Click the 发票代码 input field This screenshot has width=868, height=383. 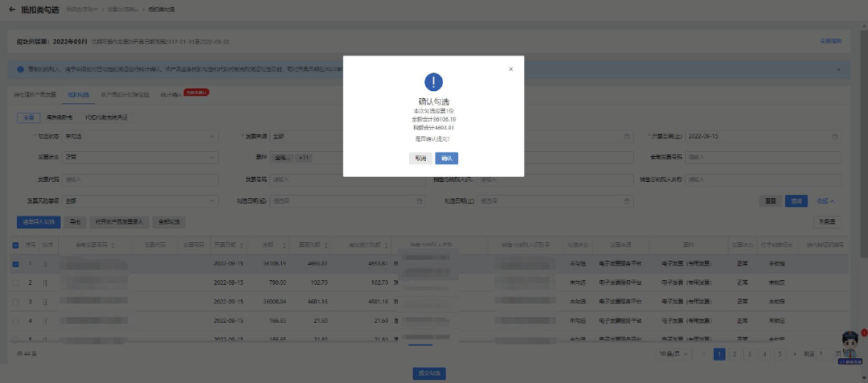click(140, 179)
